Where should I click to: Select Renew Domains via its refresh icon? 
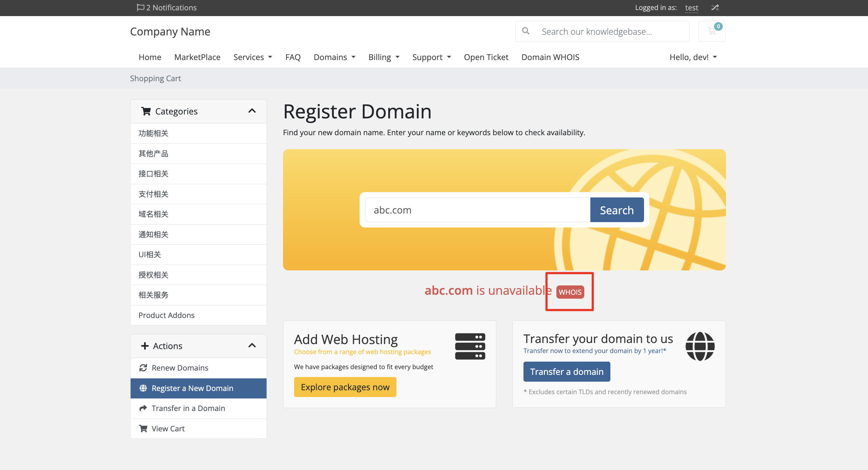[143, 367]
